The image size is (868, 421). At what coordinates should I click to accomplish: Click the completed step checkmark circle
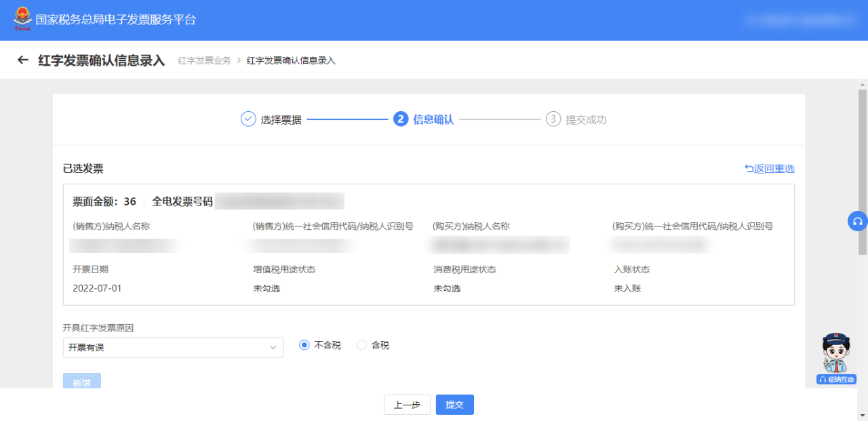coord(248,119)
